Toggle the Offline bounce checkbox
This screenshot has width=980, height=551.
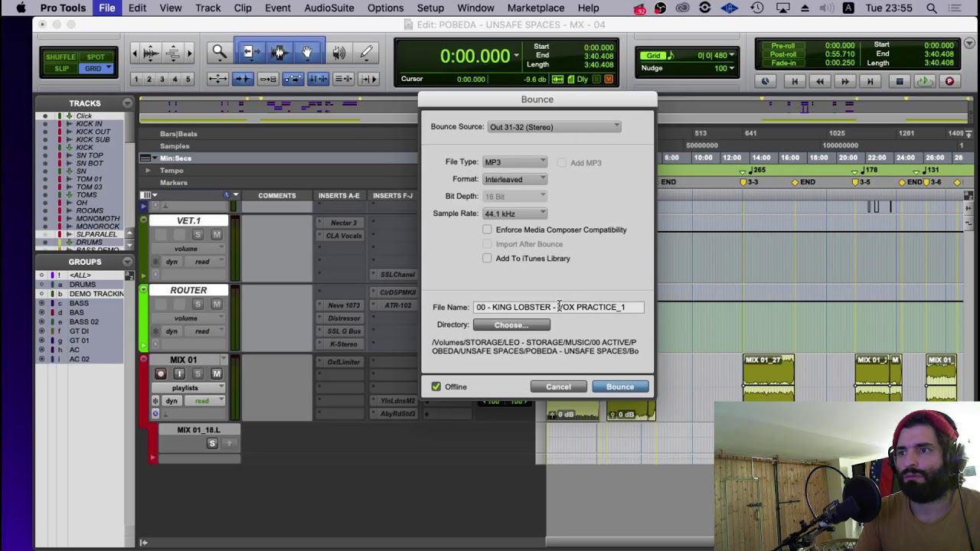[x=436, y=386]
